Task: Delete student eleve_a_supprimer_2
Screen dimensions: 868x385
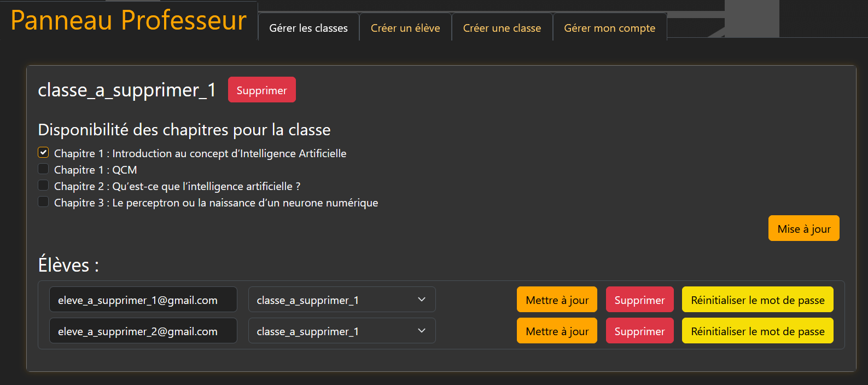Action: point(640,331)
